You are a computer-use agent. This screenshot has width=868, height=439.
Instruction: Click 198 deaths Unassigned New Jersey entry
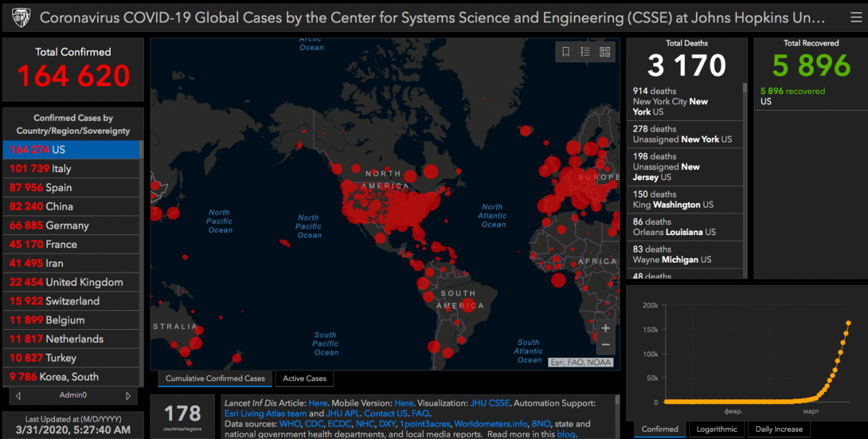pos(684,166)
